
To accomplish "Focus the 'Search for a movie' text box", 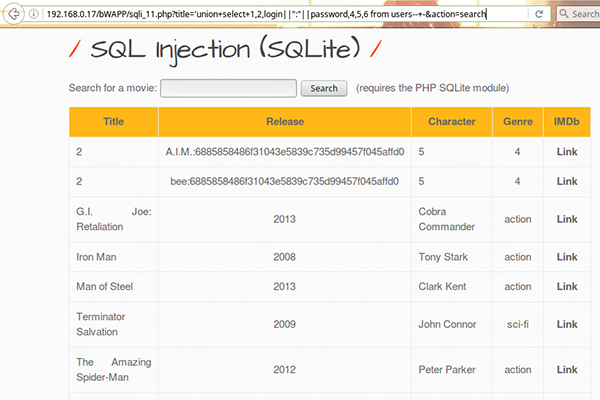I will point(228,88).
